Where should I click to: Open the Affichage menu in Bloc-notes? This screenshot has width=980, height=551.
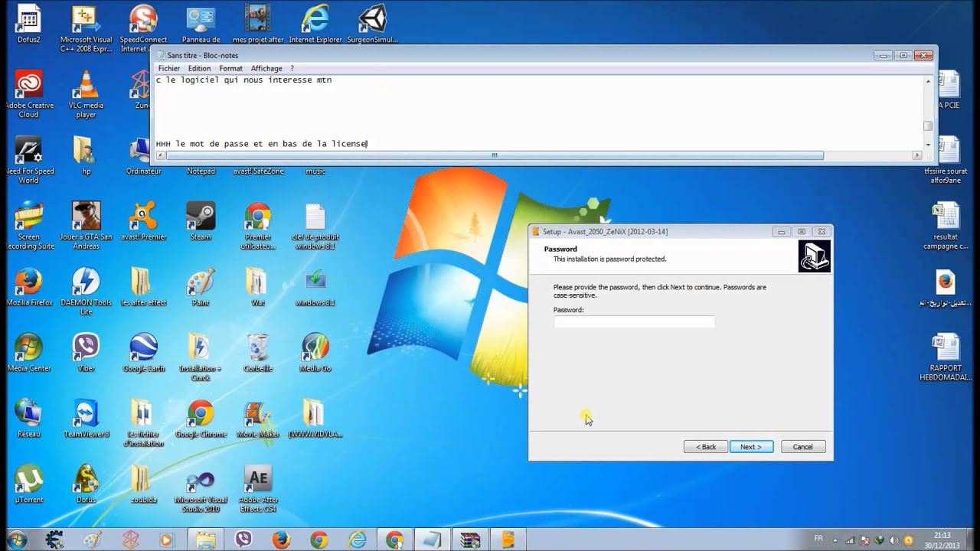(266, 68)
